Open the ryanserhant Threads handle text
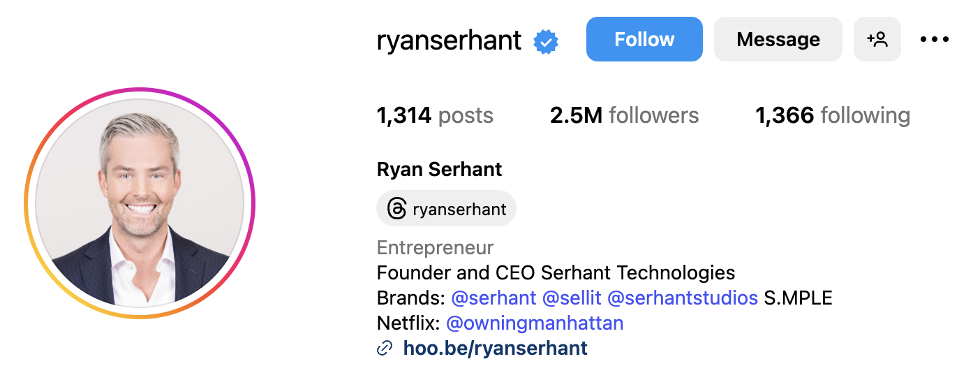The height and width of the screenshot is (380, 980). pyautogui.click(x=459, y=209)
